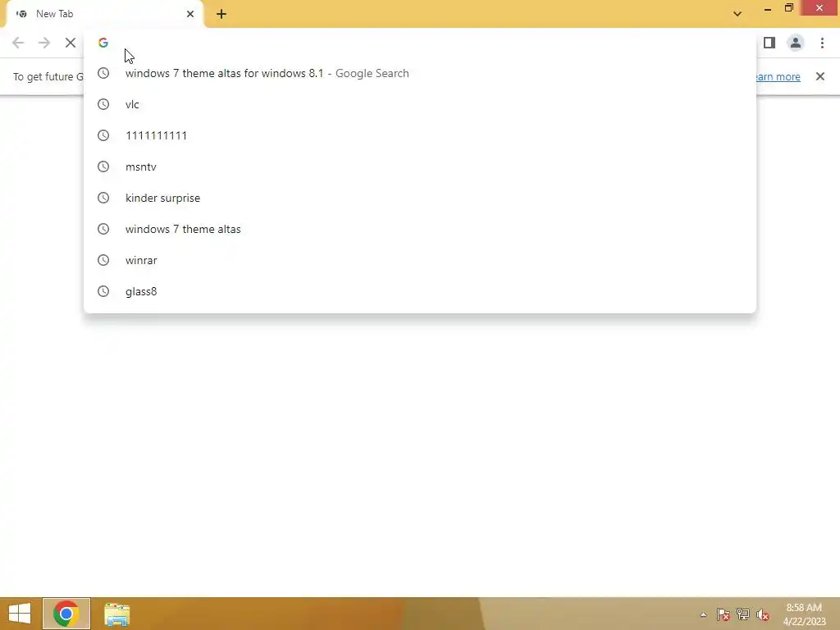Open the Windows Start button

point(20,614)
